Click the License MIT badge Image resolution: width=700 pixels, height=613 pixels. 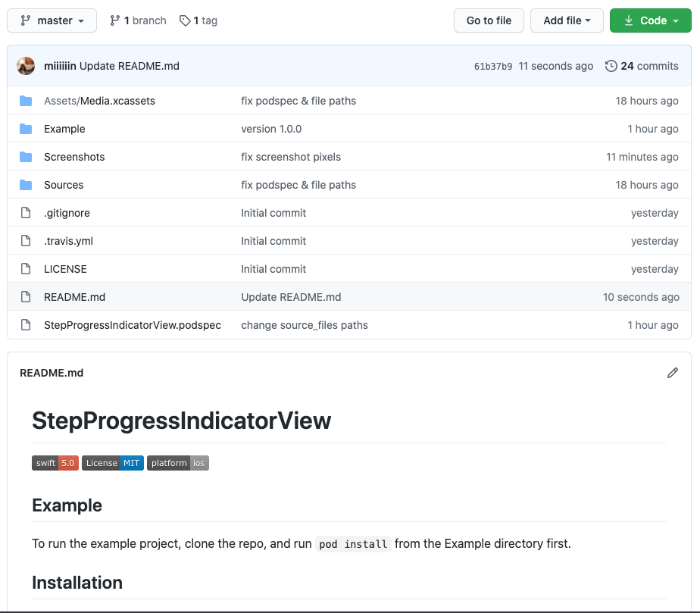click(113, 463)
